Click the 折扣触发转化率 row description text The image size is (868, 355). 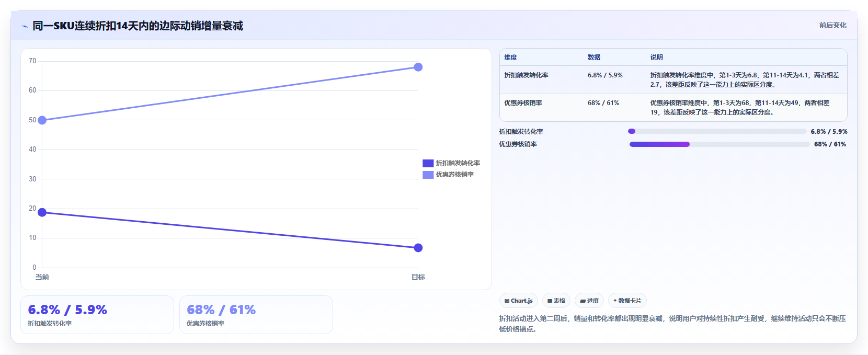click(745, 80)
